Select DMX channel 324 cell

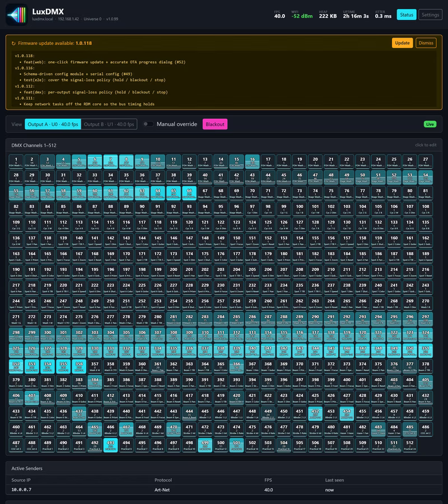coord(426,335)
